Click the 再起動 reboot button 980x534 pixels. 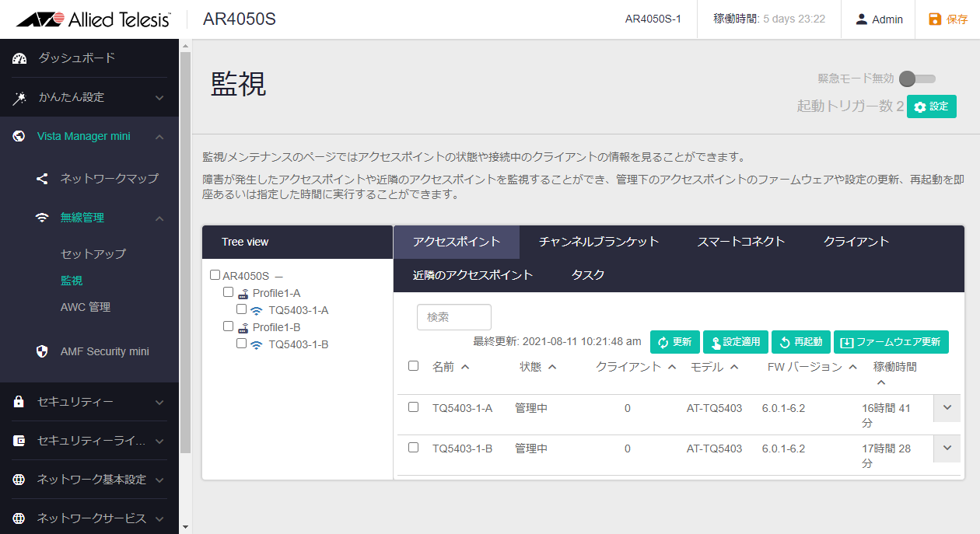800,342
